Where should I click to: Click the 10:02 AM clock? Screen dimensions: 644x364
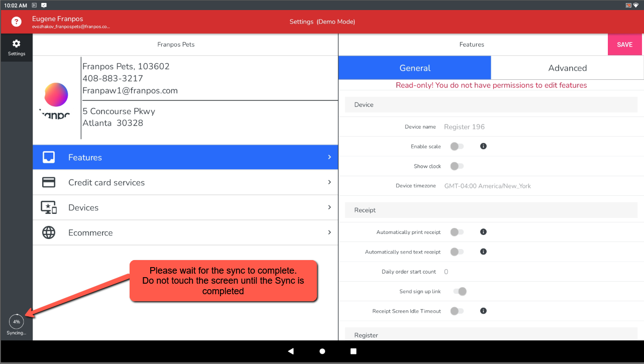[15, 5]
